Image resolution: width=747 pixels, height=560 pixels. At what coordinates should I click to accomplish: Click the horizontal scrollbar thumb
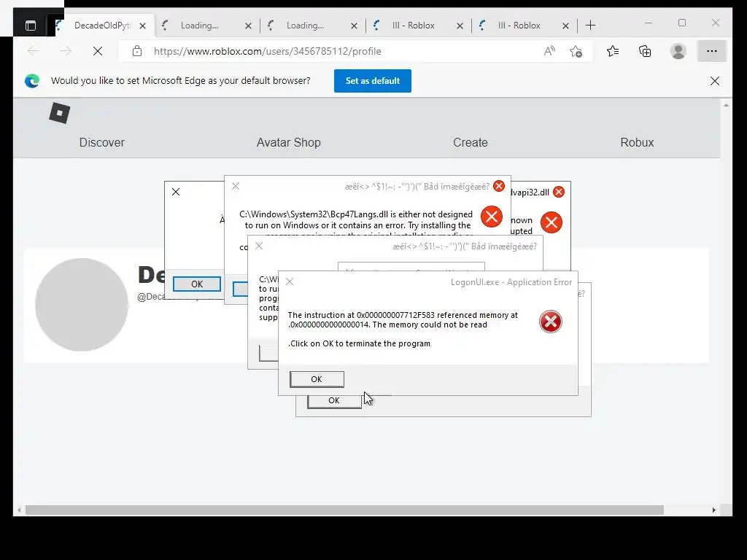point(344,510)
